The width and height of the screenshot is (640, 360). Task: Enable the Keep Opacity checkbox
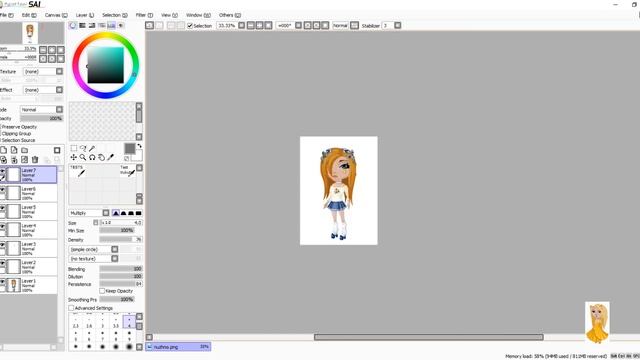[102, 291]
